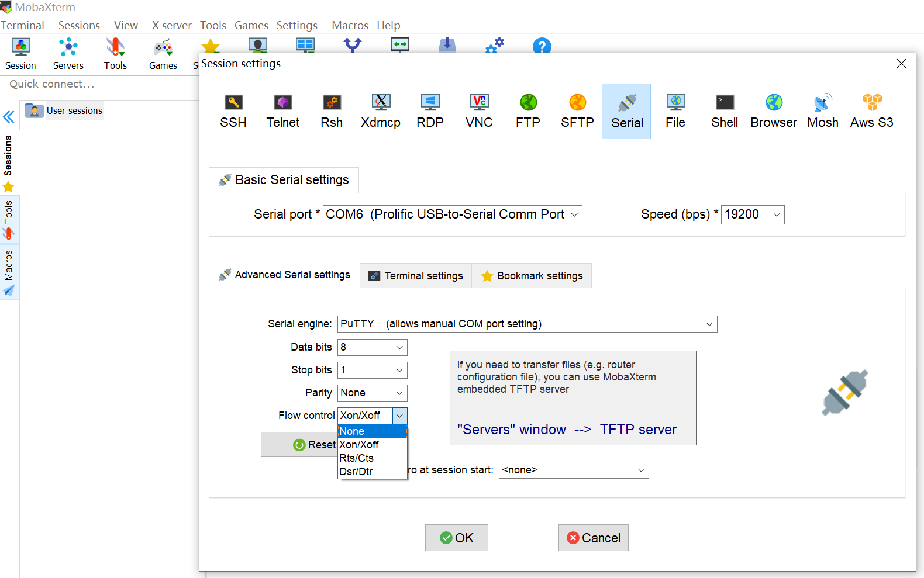
Task: Open the Help menu
Action: [x=388, y=25]
